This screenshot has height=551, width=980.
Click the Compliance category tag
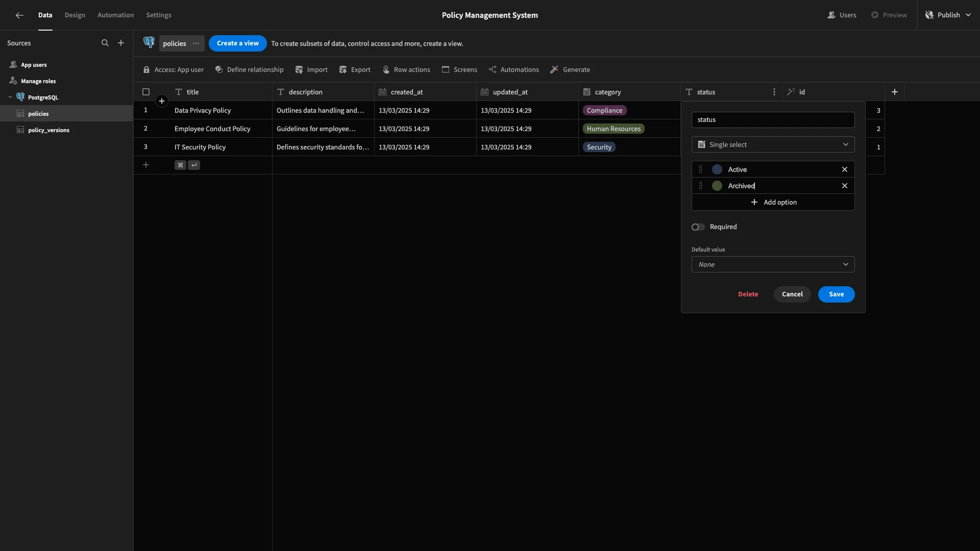click(604, 110)
